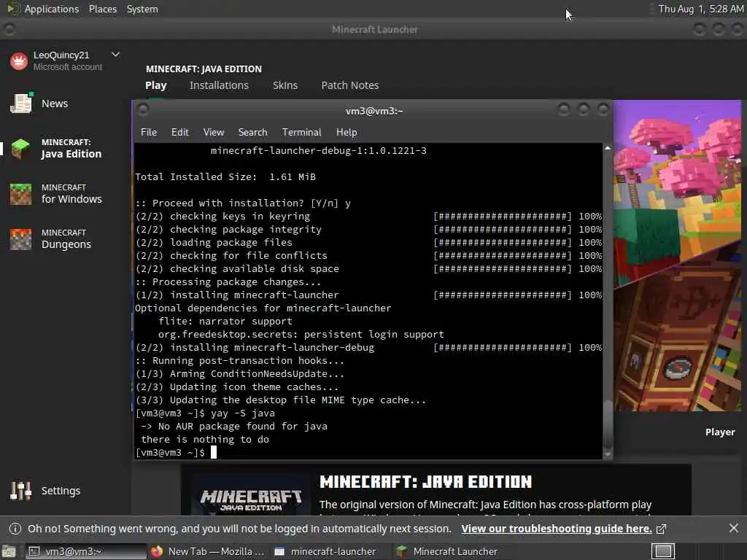The height and width of the screenshot is (560, 747).
Task: Open the Applications menu
Action: click(52, 9)
